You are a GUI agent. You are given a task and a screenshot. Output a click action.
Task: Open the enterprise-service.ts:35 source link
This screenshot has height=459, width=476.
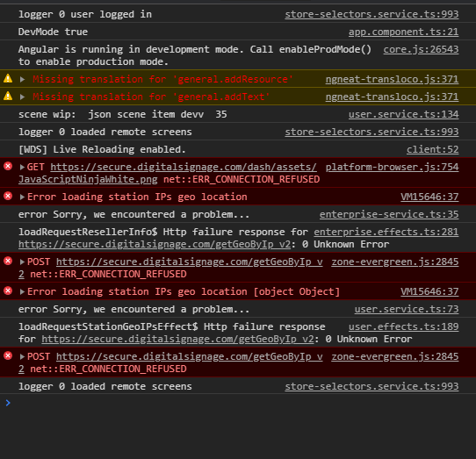point(389,215)
